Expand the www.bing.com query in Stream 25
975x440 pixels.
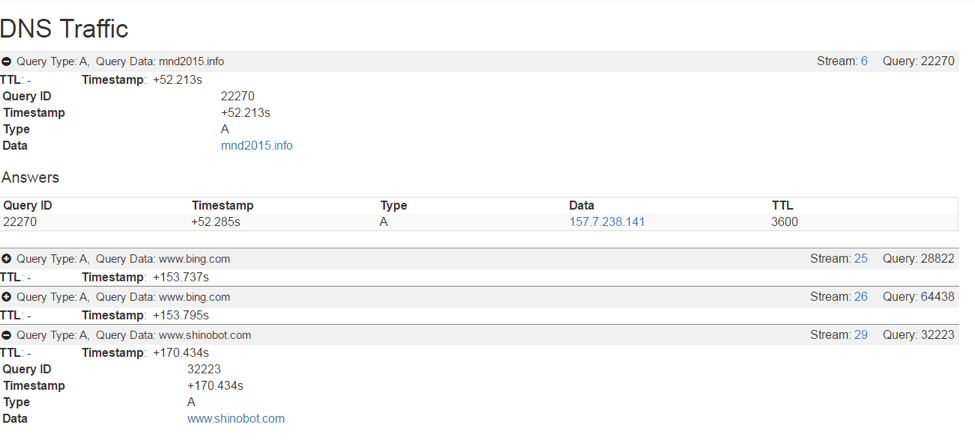click(x=7, y=259)
